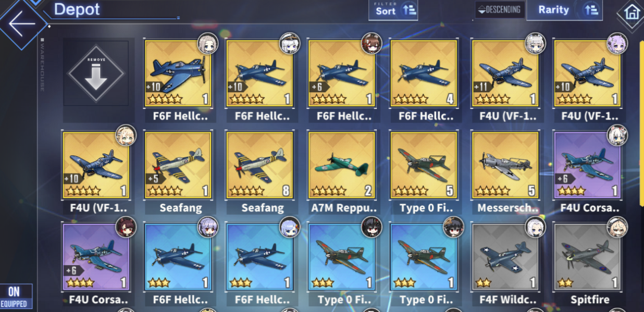Viewport: 644px width, 312px height.
Task: Open the home screen icon
Action: 631,13
